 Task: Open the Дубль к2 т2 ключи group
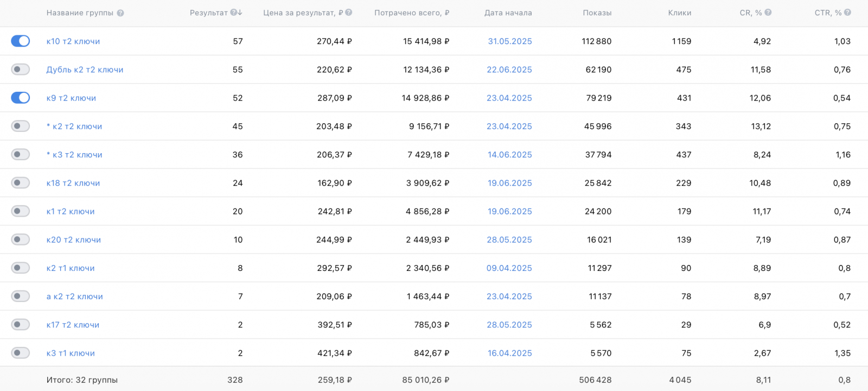[x=85, y=70]
